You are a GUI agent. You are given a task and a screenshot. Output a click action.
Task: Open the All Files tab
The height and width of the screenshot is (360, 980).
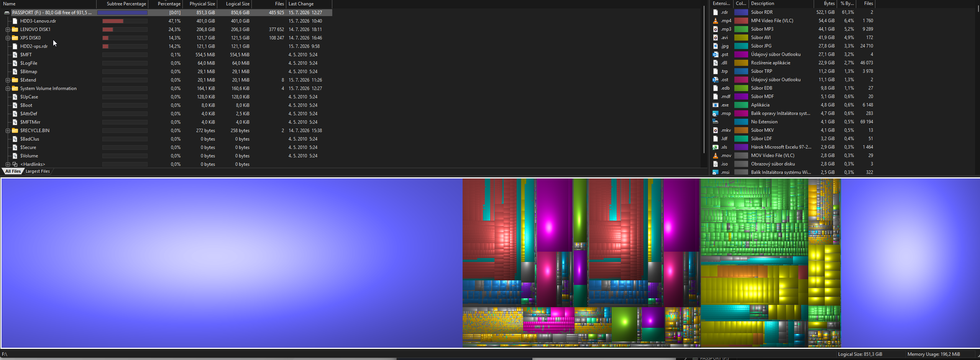(13, 171)
